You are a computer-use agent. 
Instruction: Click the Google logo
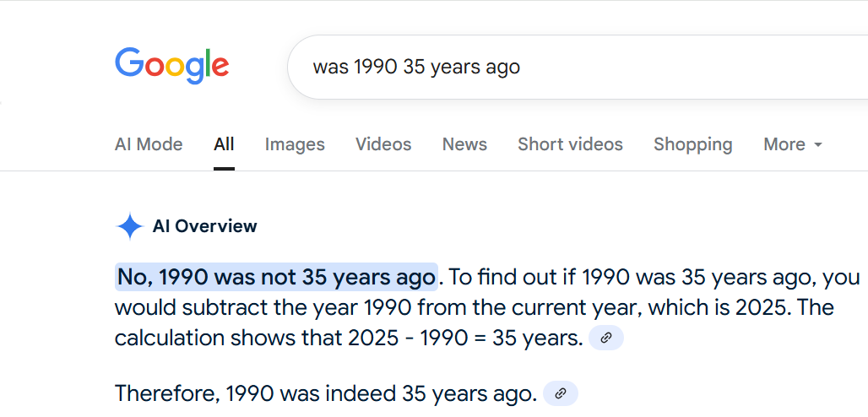[171, 66]
